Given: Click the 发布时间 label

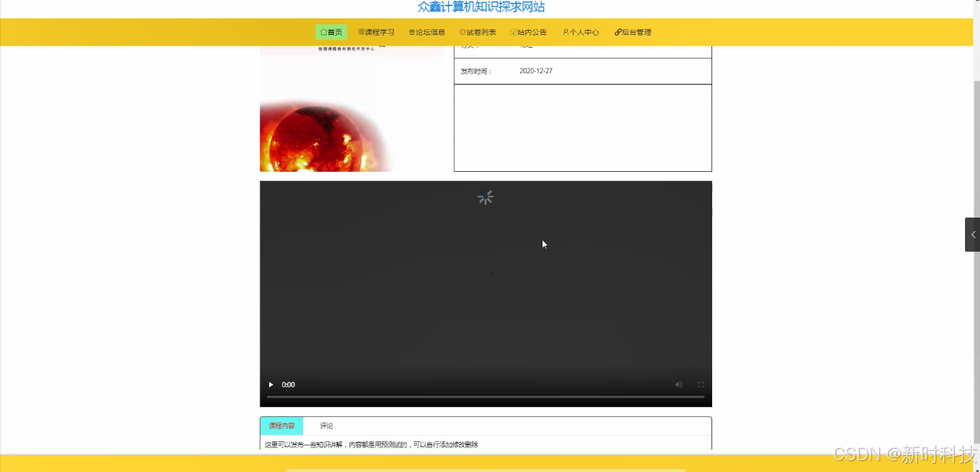Looking at the screenshot, I should pyautogui.click(x=476, y=71).
